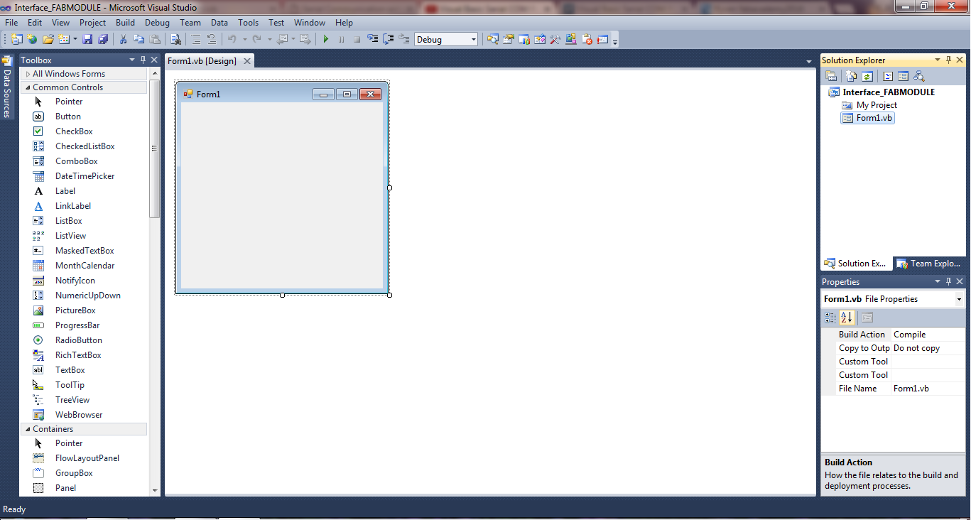Click the Toolbox scroll down arrow
The height and width of the screenshot is (520, 971).
click(x=154, y=490)
